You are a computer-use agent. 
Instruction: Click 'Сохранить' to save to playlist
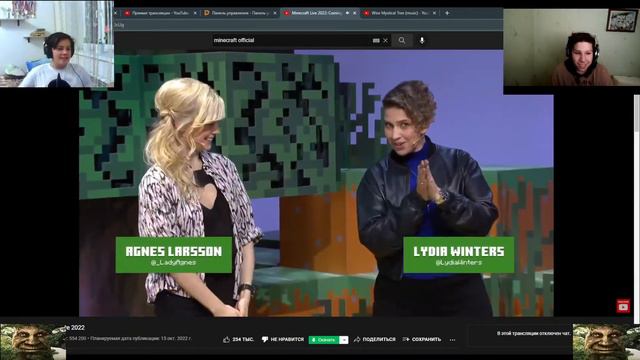click(422, 340)
